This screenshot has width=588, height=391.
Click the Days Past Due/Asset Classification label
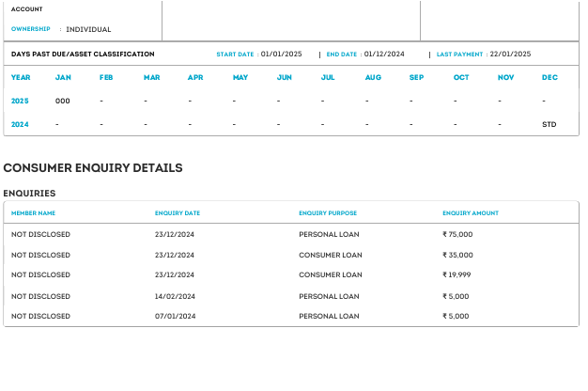(x=83, y=55)
